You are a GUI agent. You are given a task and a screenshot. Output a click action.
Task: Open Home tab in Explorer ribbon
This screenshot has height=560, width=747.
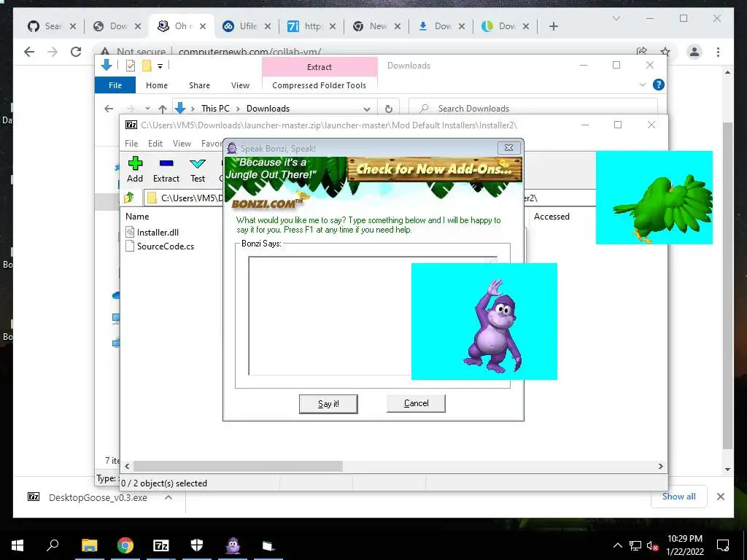click(x=157, y=85)
